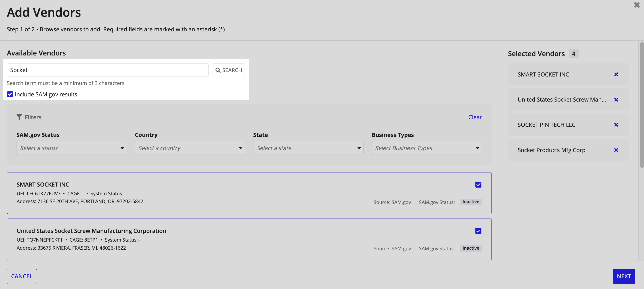Click UEI: LEC6TK77FUV7 text
The height and width of the screenshot is (289, 644).
tap(38, 193)
